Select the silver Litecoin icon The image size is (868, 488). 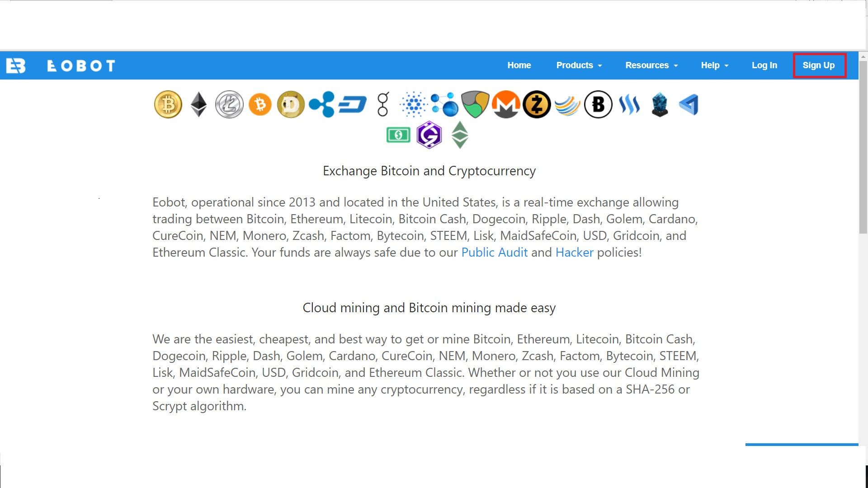[229, 104]
